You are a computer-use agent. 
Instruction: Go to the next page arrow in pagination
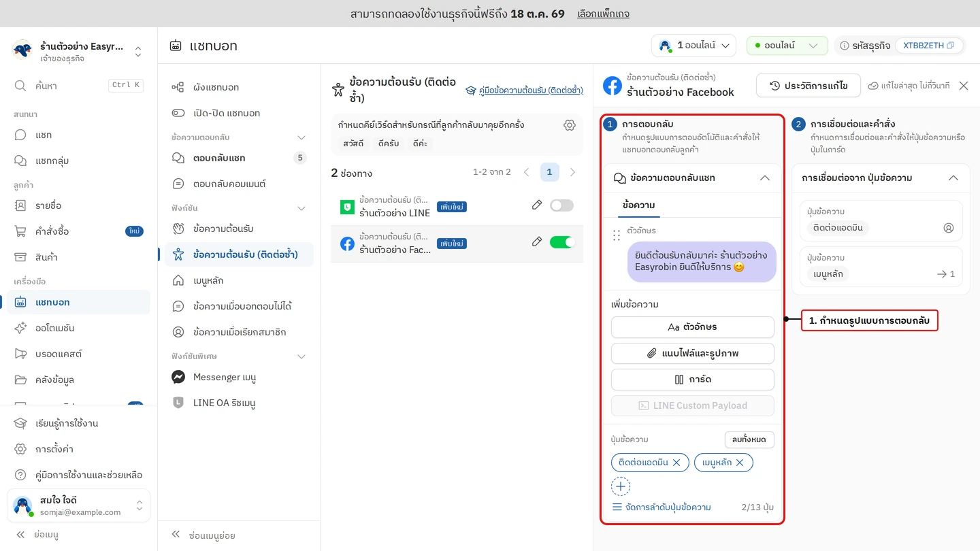tap(572, 172)
